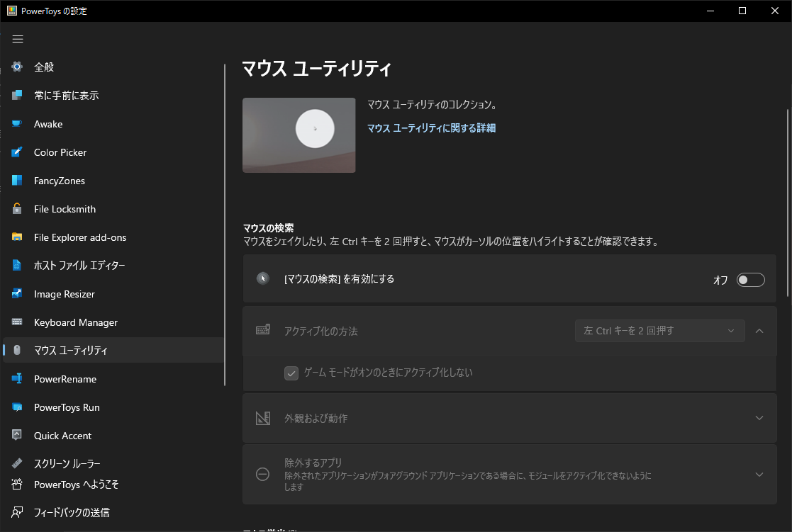
Task: Click the オフ toggle state label
Action: (x=720, y=280)
